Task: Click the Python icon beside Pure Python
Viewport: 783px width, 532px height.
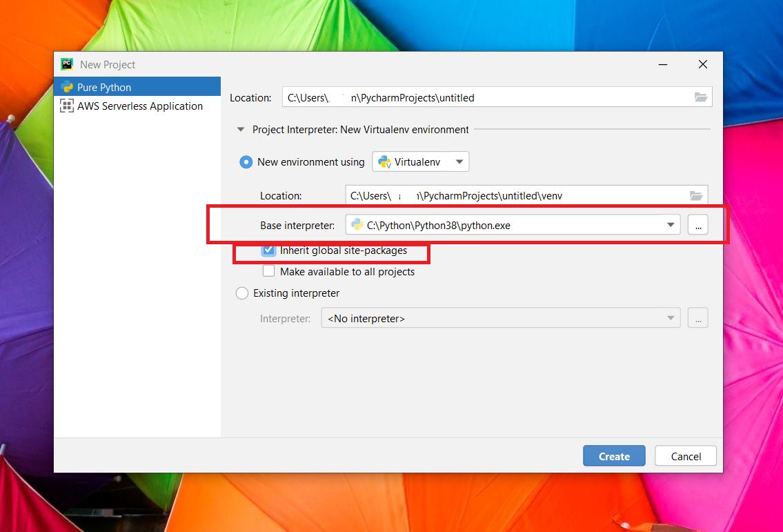Action: [x=67, y=88]
